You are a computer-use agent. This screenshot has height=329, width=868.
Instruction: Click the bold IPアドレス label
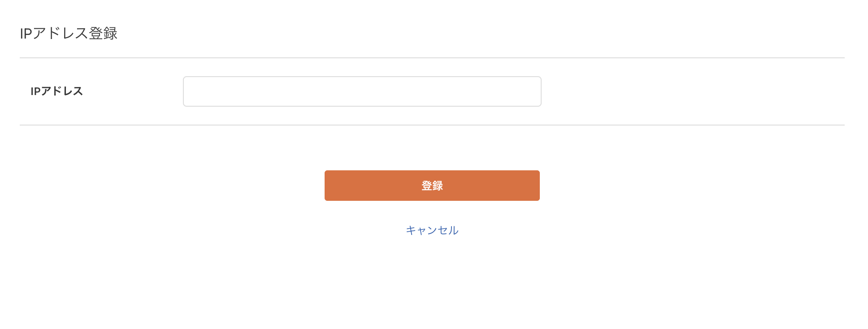[56, 91]
